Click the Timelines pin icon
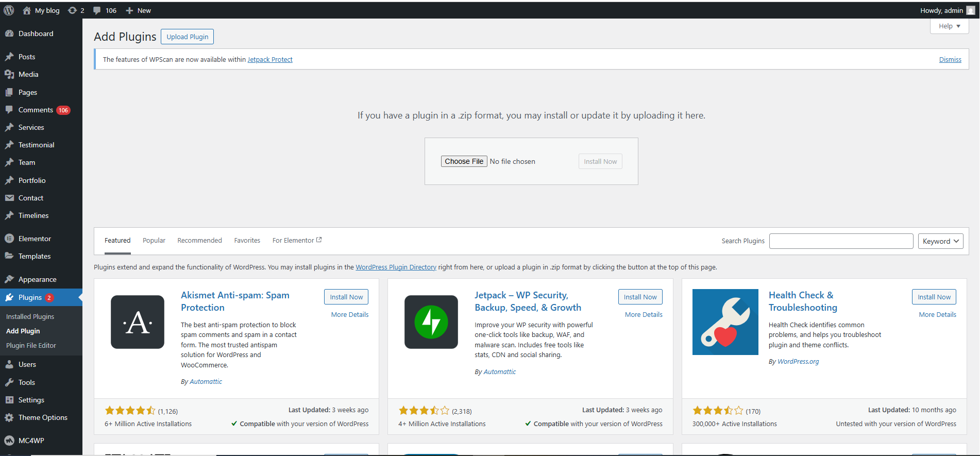The height and width of the screenshot is (456, 980). click(9, 215)
